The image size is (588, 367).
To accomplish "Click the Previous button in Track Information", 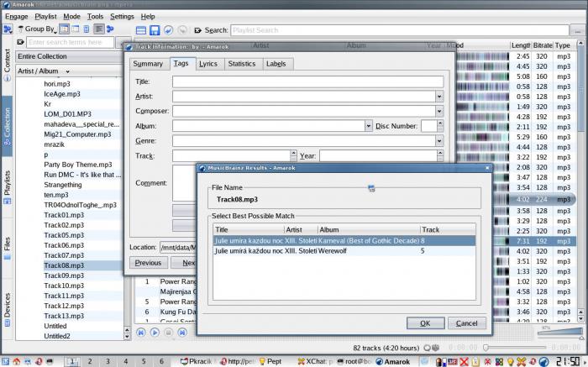I will click(148, 263).
